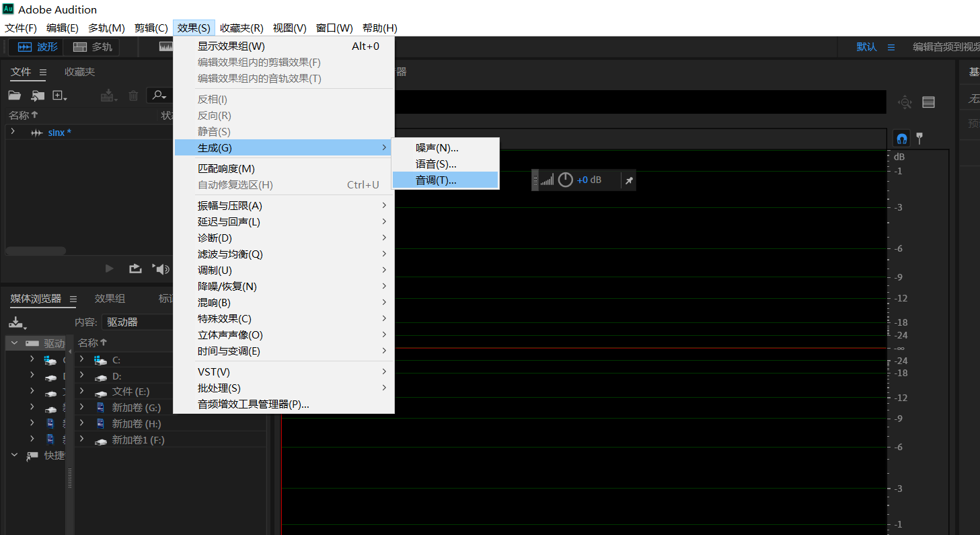Click play button in Files panel preview
This screenshot has width=980, height=535.
(x=110, y=269)
